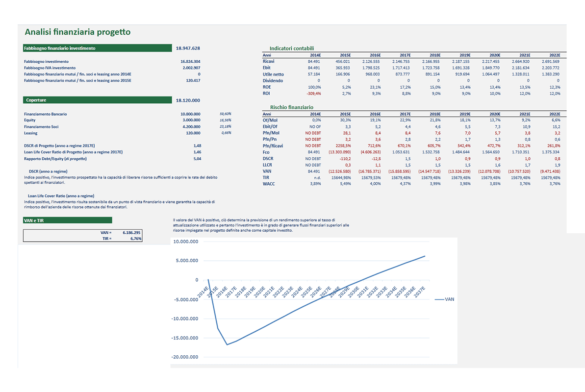The image size is (585, 392).
Task: Click the 'Pfn/Pn' row label
Action: [270, 139]
